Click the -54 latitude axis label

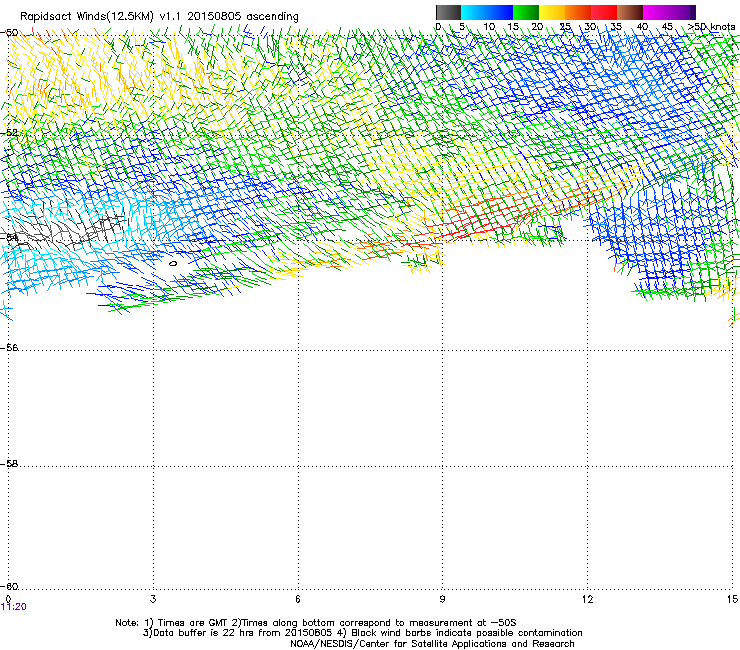9,237
